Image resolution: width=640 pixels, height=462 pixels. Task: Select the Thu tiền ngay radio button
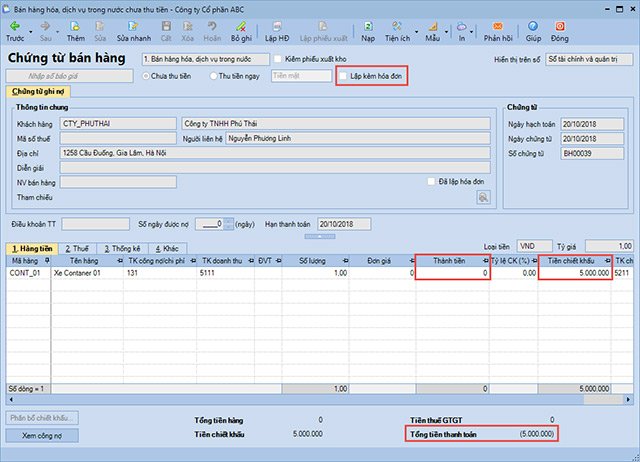tap(210, 75)
